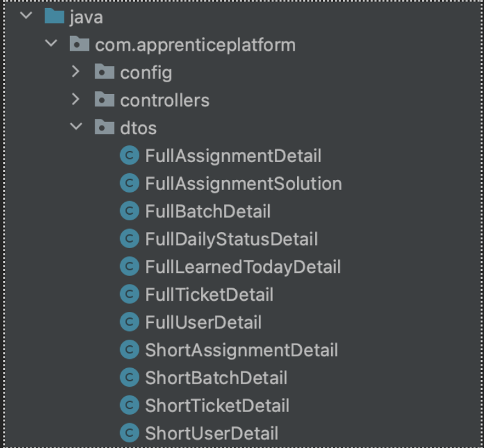
Task: Click the config package folder icon
Action: [104, 72]
